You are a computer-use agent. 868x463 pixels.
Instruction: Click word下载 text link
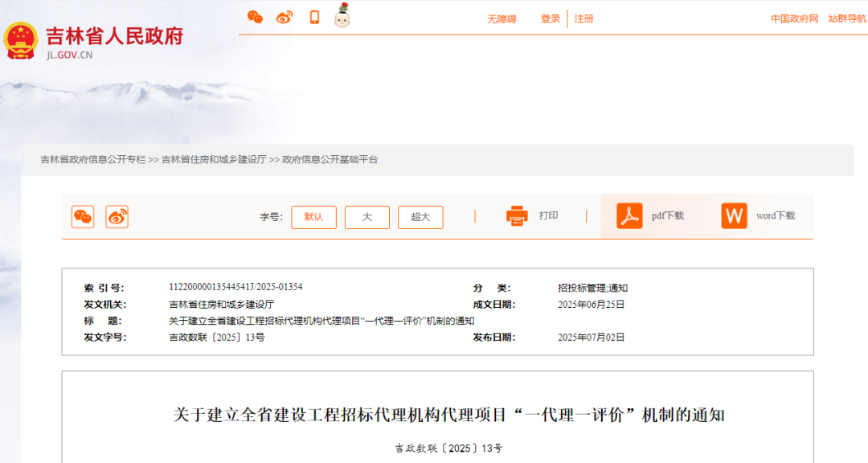776,215
